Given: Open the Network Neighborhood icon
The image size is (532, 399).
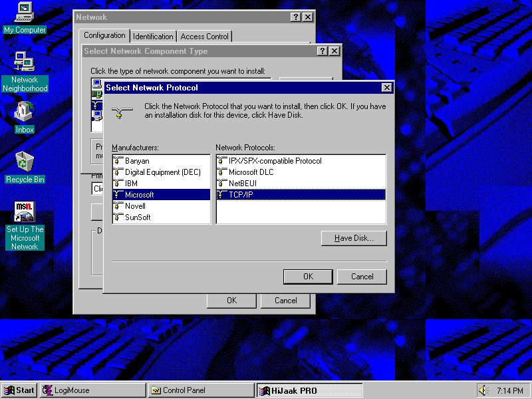Looking at the screenshot, I should (25, 62).
